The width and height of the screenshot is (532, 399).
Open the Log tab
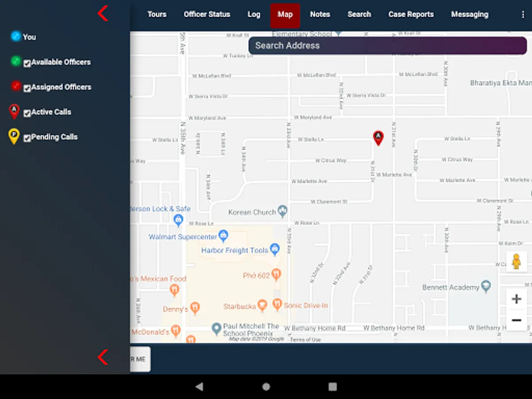[254, 14]
